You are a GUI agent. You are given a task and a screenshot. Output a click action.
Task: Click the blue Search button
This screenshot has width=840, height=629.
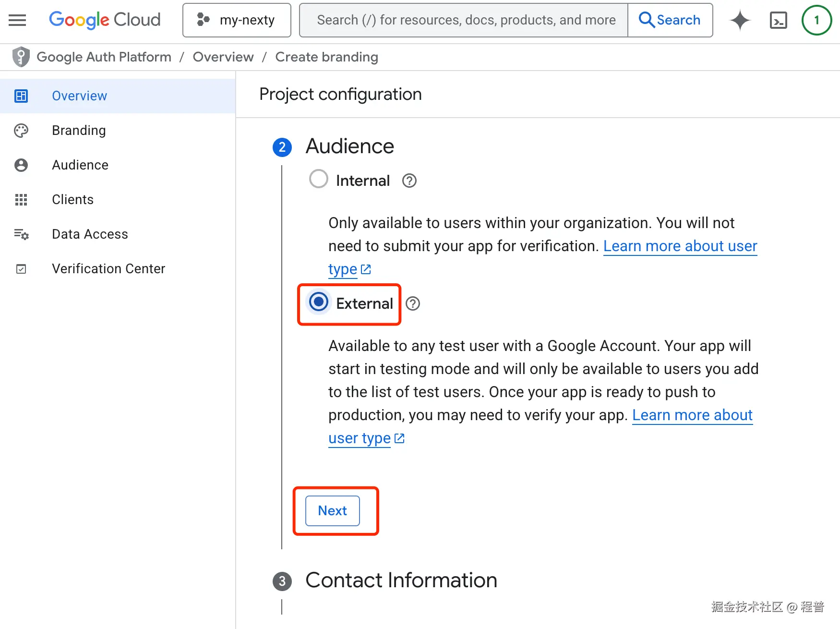coord(670,20)
